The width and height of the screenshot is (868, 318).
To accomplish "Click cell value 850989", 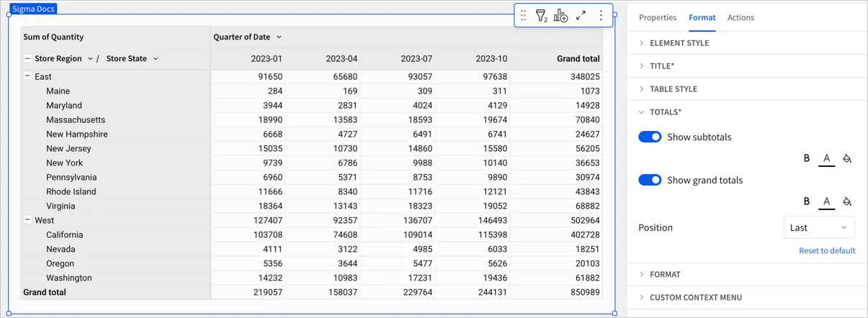I will coord(584,292).
